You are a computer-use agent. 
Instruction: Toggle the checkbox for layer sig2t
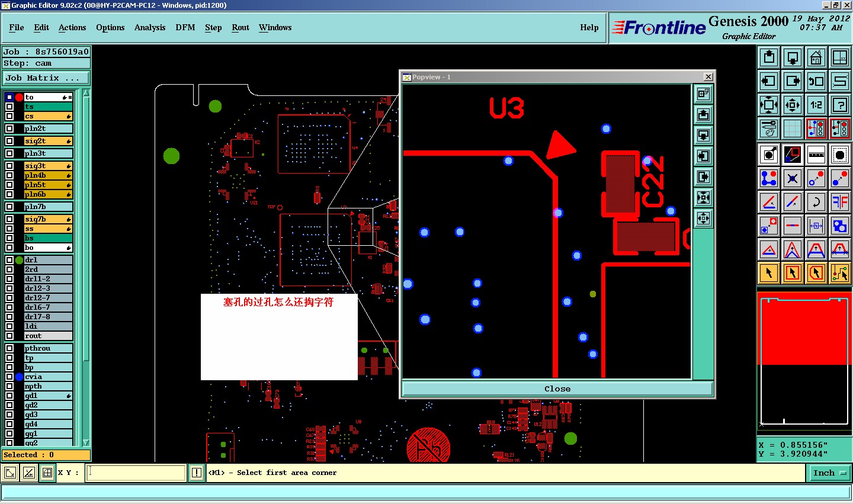click(x=9, y=141)
